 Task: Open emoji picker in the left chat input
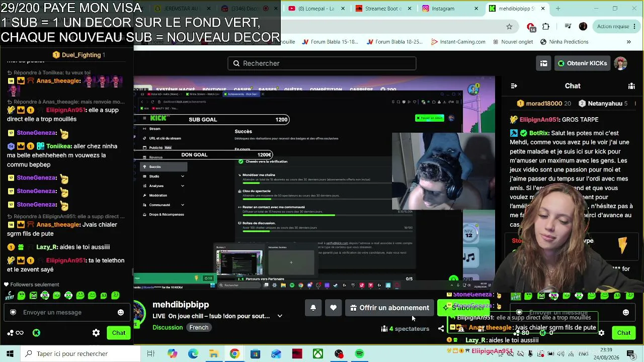pos(121,312)
